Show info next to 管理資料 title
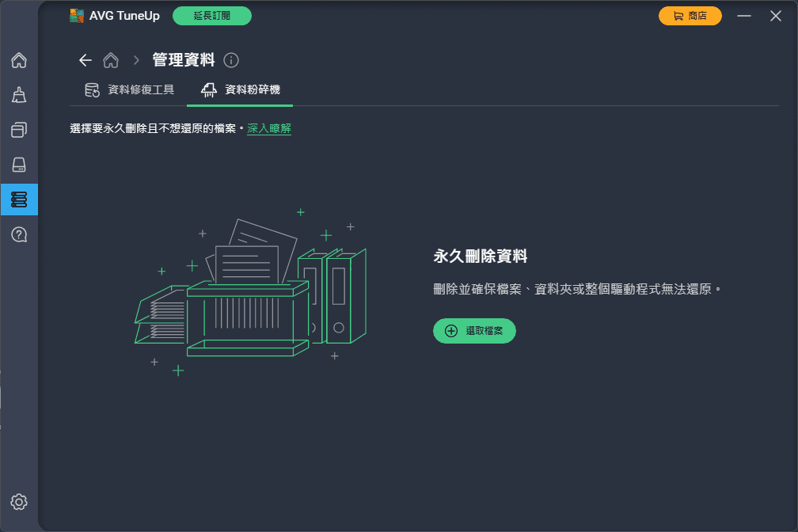 click(231, 60)
